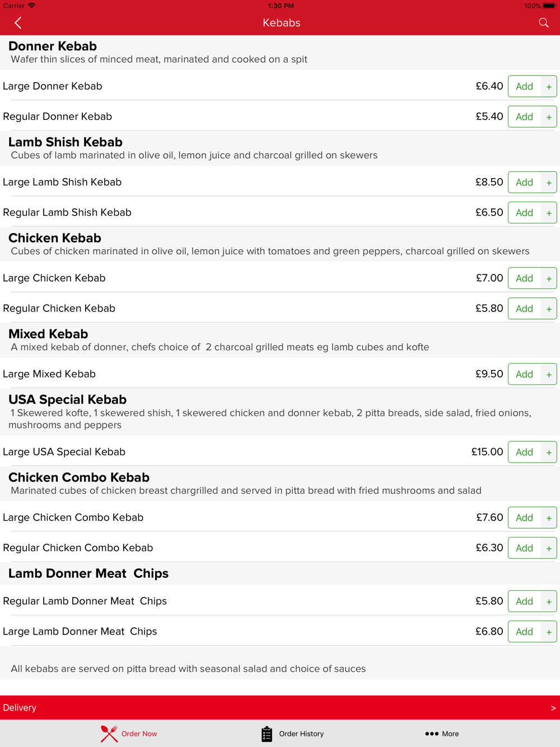Image resolution: width=560 pixels, height=747 pixels.
Task: Open the search magnifier icon
Action: pos(543,23)
